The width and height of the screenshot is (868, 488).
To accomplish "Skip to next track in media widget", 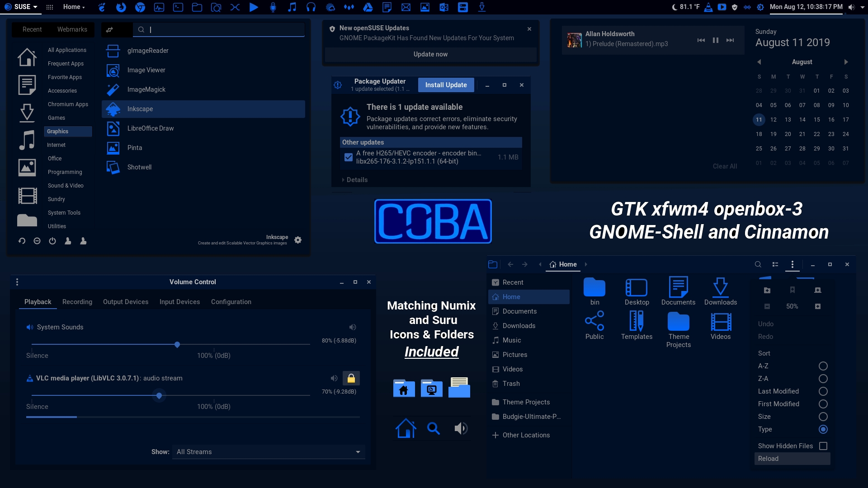I will coord(730,40).
